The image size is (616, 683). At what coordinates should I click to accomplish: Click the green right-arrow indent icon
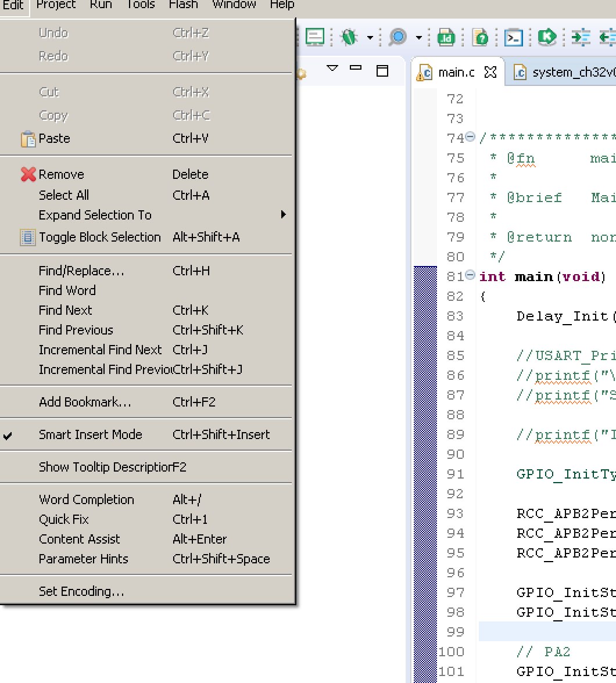point(581,37)
